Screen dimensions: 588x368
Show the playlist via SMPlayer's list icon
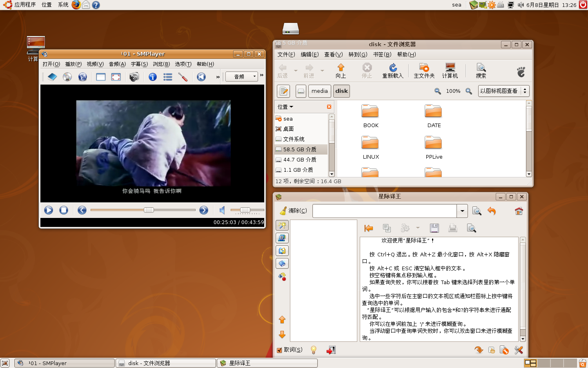click(168, 77)
